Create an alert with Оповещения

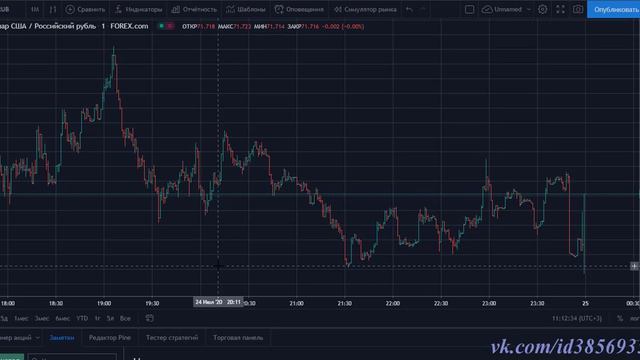coord(299,9)
